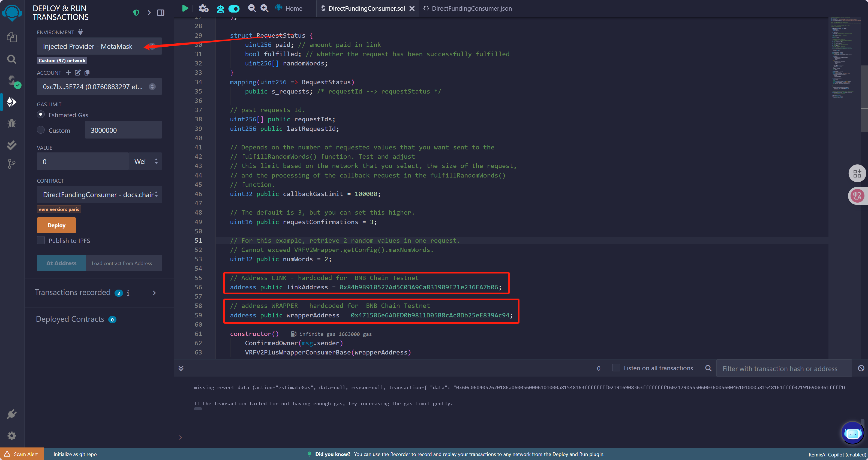Open the Debugger bug icon
This screenshot has width=868, height=460.
(x=12, y=123)
